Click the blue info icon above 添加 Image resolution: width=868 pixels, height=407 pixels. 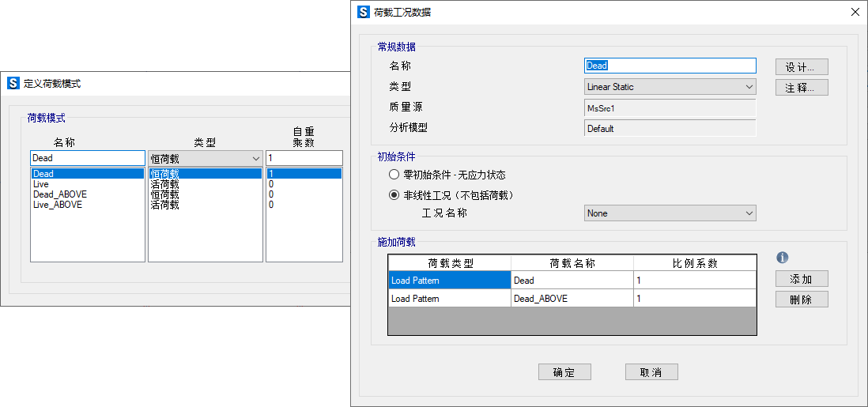coord(783,258)
